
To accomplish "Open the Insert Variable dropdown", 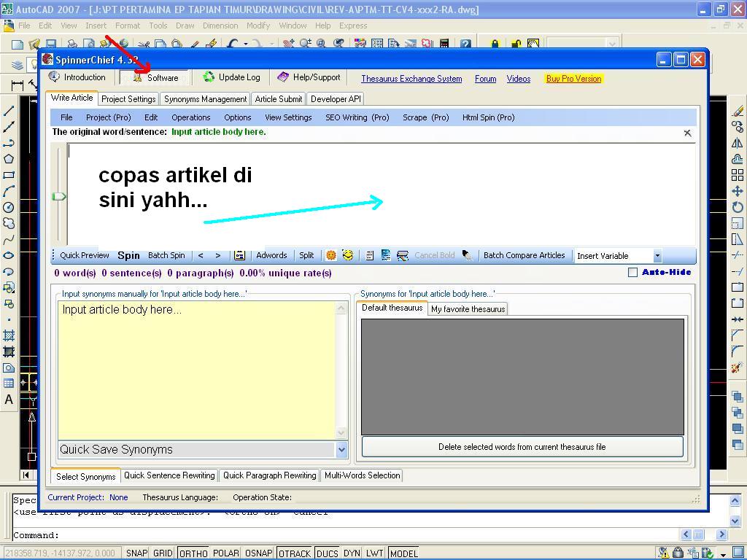I will pos(657,256).
